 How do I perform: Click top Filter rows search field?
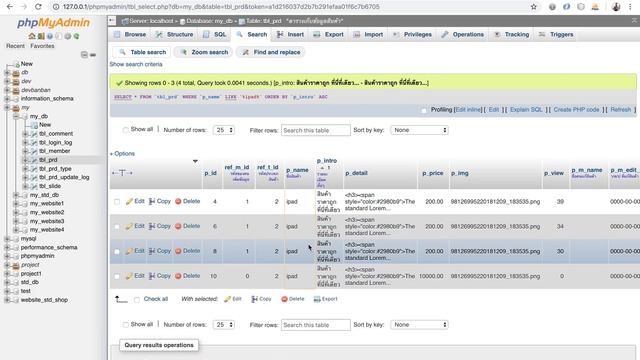point(316,130)
